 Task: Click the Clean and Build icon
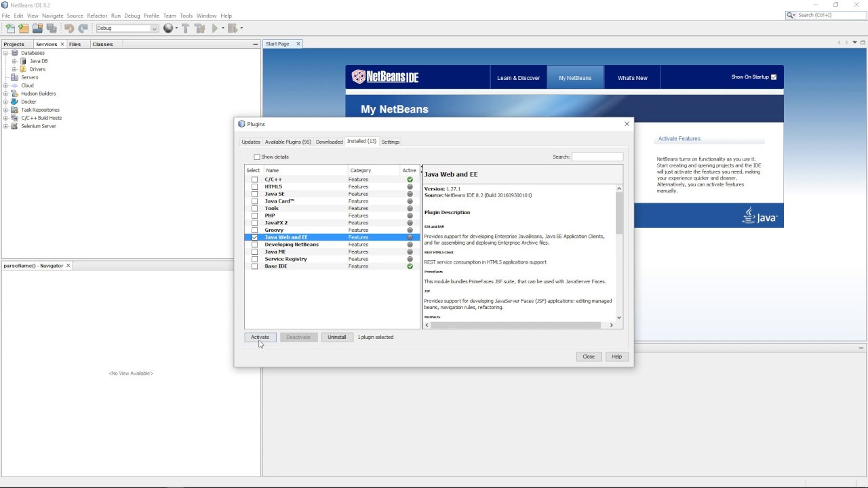[x=199, y=28]
